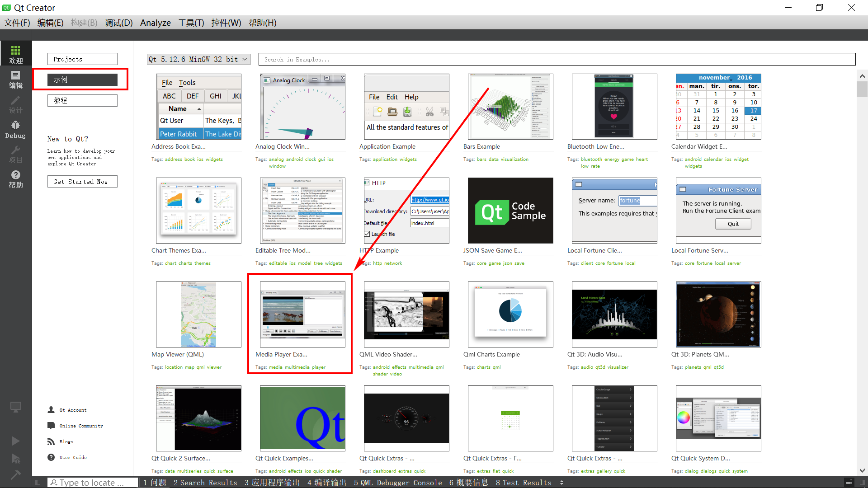Toggle the progress details button in status bar
This screenshot has width=868, height=488.
click(849, 483)
